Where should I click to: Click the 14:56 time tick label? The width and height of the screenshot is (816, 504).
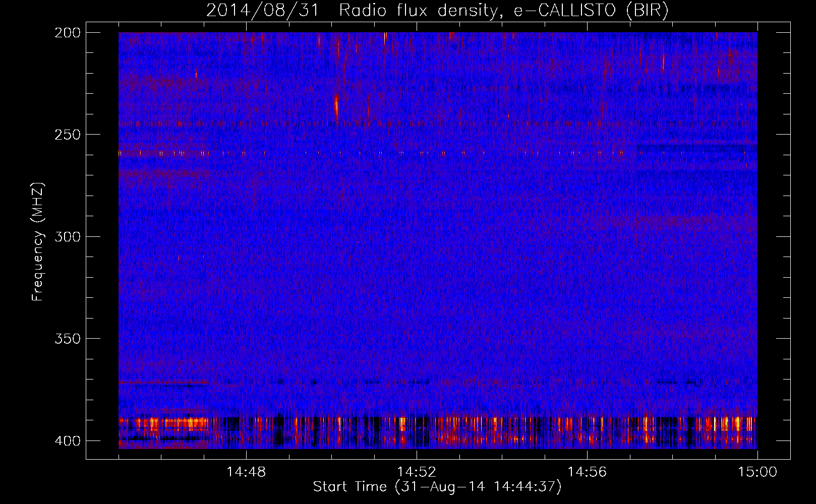587,472
